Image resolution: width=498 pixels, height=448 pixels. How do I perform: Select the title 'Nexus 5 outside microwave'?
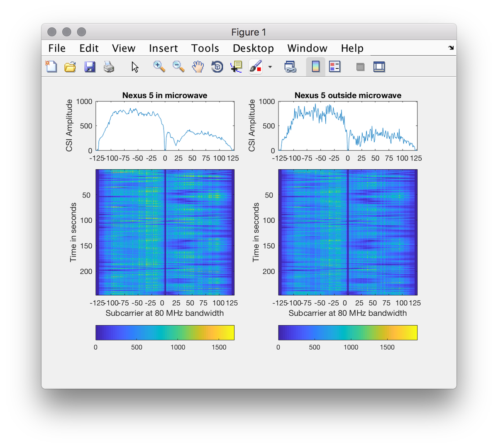pos(348,95)
